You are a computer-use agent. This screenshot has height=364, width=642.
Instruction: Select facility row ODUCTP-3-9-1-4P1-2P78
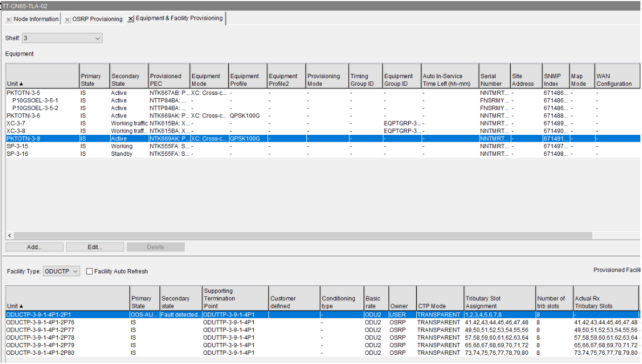coord(323,338)
